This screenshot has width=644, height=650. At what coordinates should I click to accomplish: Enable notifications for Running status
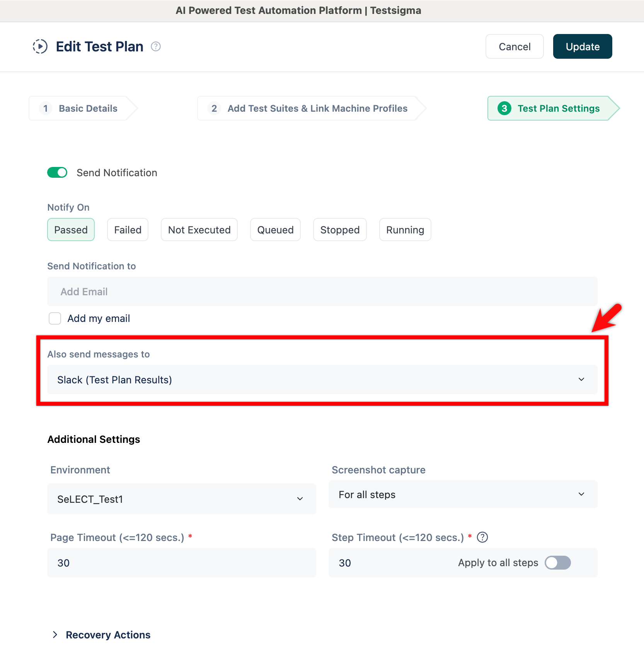405,230
